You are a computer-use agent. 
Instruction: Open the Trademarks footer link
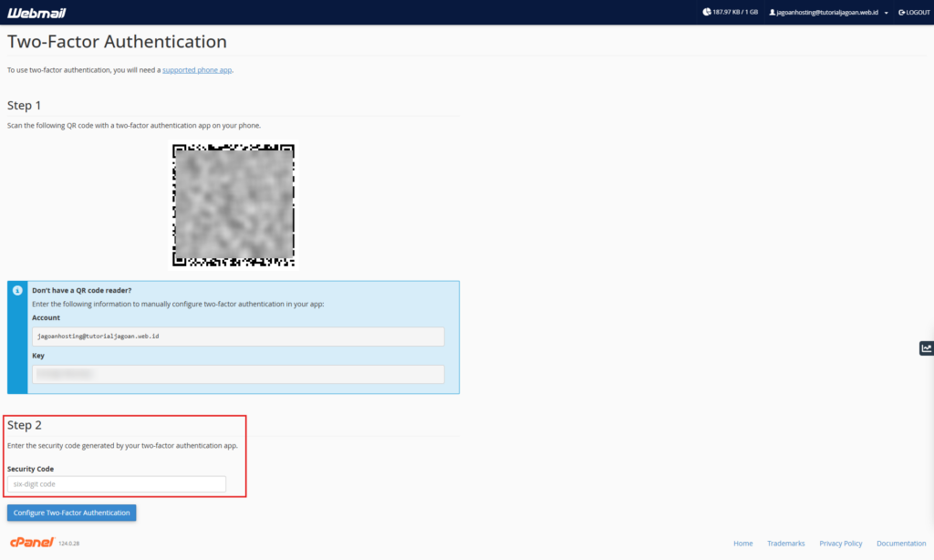[x=785, y=544]
